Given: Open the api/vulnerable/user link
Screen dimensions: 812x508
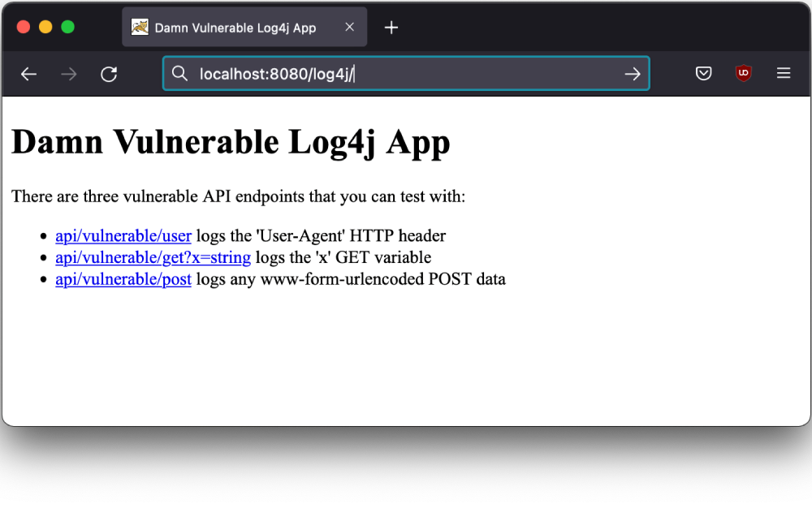Looking at the screenshot, I should click(123, 236).
